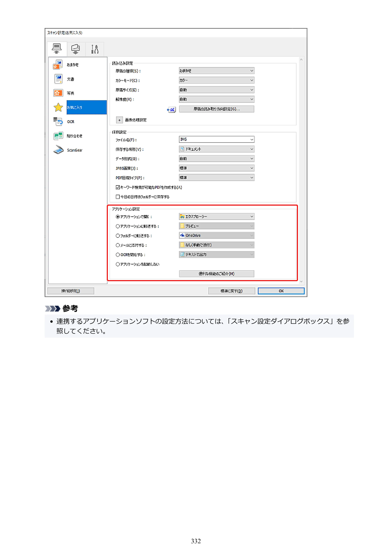The image size is (392, 555).
Task: Select アプリケーションを起動しない radio button
Action: point(118,264)
